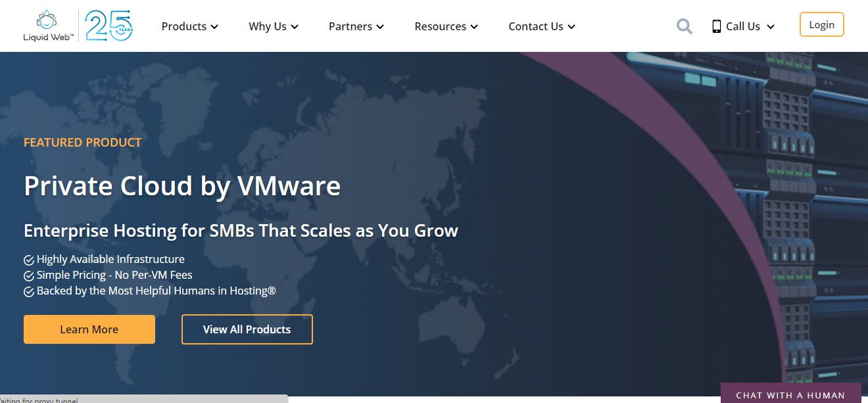
Task: Click the Liquid Web logo
Action: click(47, 26)
